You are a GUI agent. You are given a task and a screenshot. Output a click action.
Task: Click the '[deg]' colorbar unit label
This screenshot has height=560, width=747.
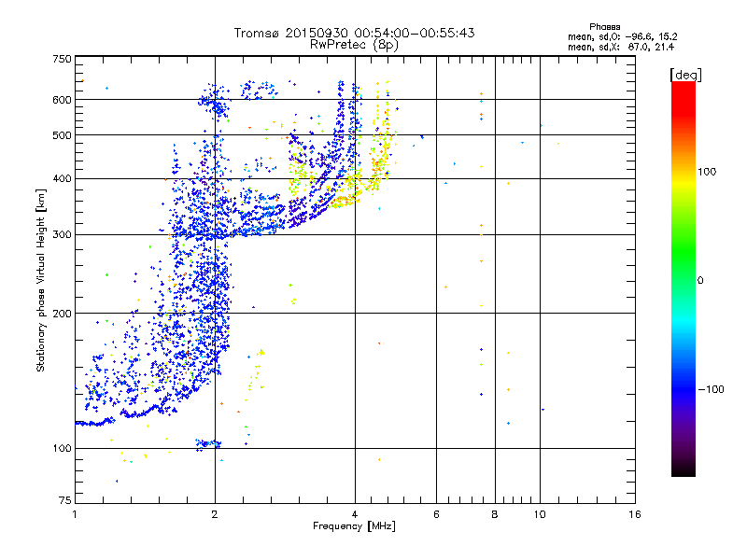pyautogui.click(x=685, y=75)
